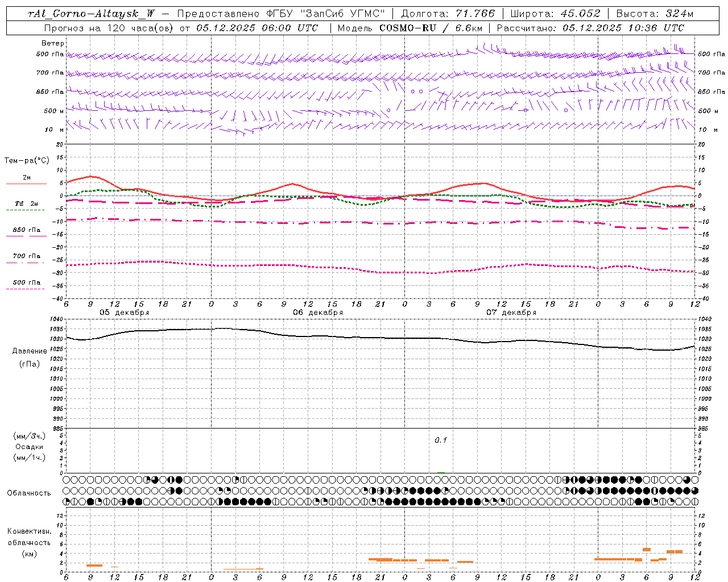728x582 pixels.
Task: Click the '0.1' precipitation amount value
Action: [x=441, y=440]
